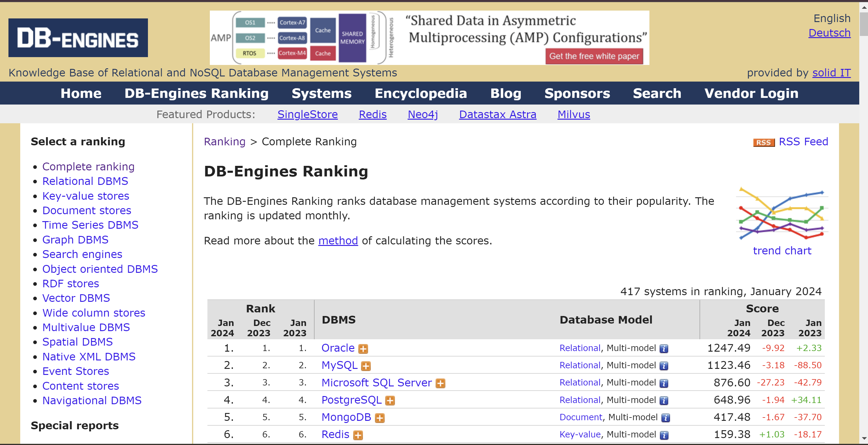Screen dimensions: 868x445
Task: Open Redis row's Key-value model link
Action: click(x=580, y=434)
